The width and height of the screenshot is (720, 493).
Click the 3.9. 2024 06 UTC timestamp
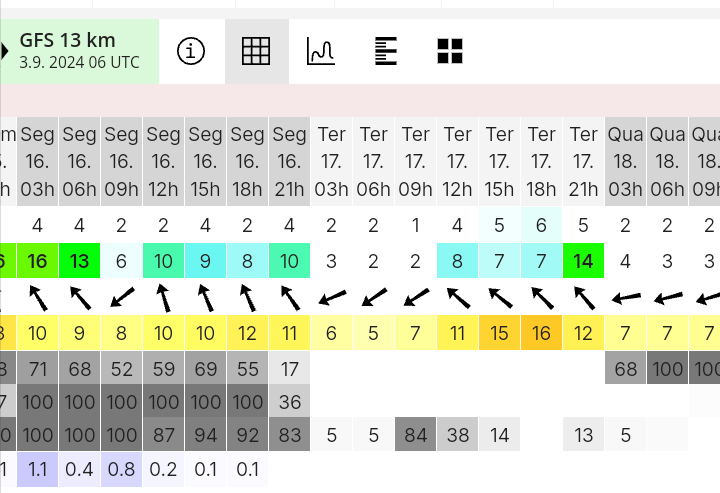tap(79, 62)
